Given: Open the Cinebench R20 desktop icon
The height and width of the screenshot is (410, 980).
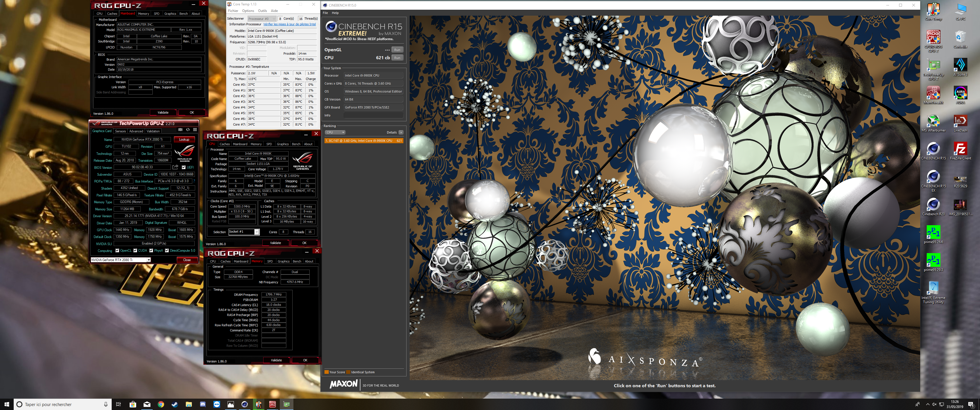Looking at the screenshot, I should [x=933, y=206].
